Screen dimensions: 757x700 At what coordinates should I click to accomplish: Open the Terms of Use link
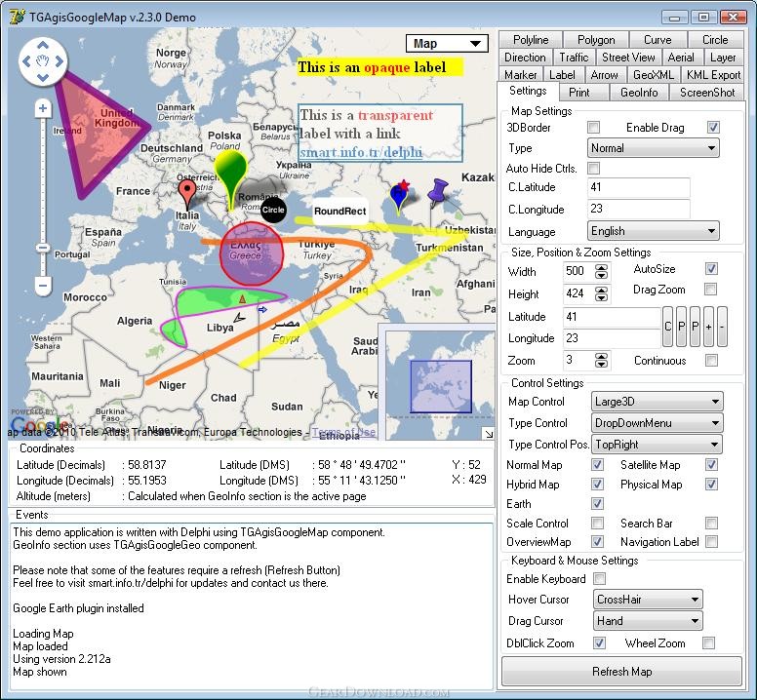click(x=343, y=432)
